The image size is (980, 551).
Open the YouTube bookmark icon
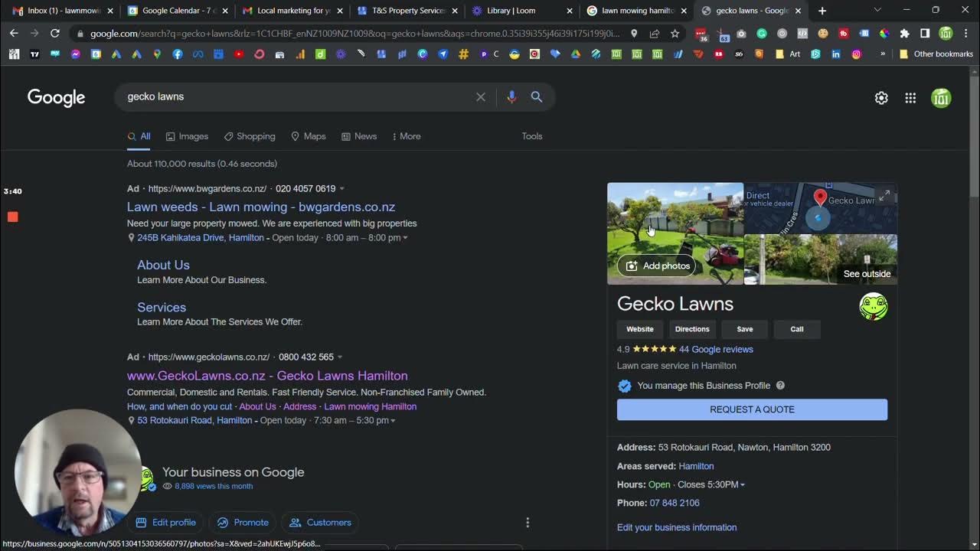pos(239,54)
